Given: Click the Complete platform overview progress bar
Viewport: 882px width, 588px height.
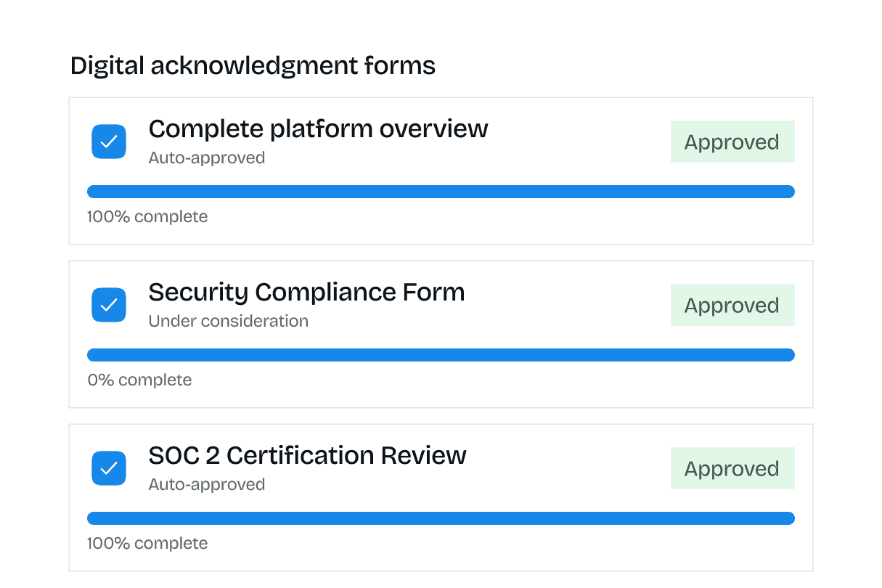Looking at the screenshot, I should (441, 192).
